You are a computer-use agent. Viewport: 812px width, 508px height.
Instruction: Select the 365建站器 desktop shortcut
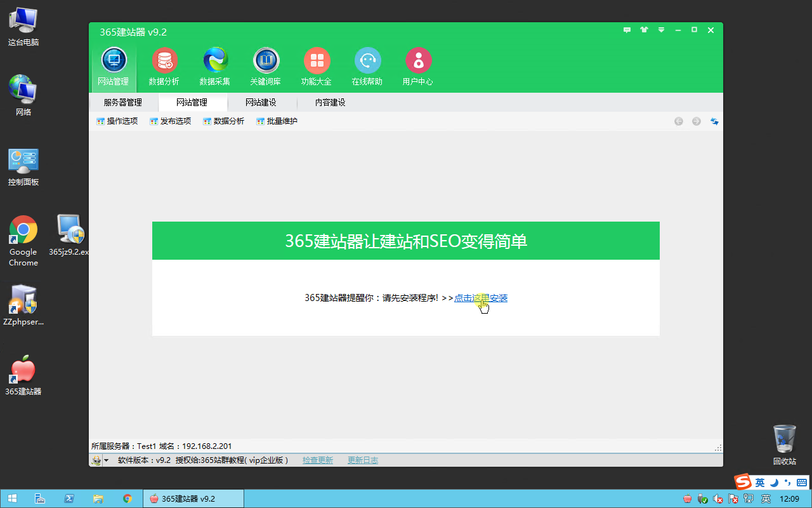pyautogui.click(x=23, y=375)
